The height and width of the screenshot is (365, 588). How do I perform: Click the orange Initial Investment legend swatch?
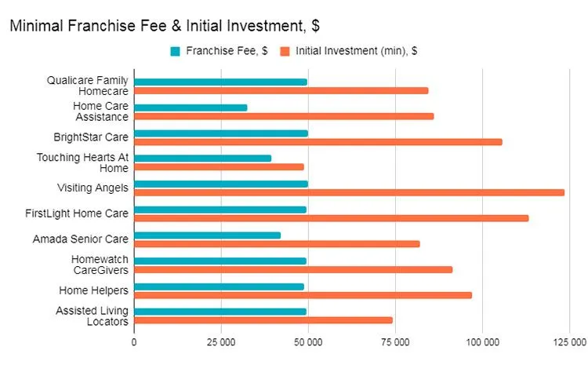click(x=285, y=52)
